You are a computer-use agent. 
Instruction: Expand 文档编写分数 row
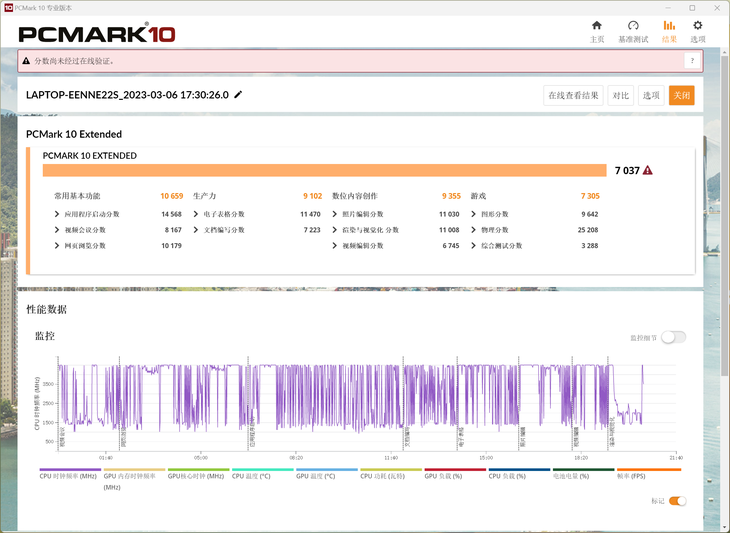click(196, 230)
